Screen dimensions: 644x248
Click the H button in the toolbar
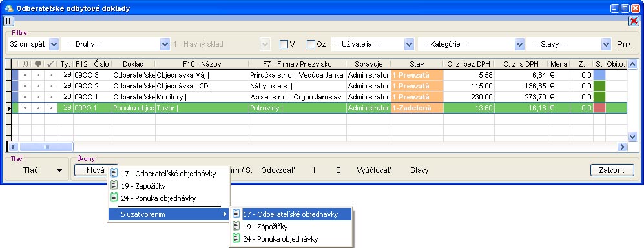[8, 21]
